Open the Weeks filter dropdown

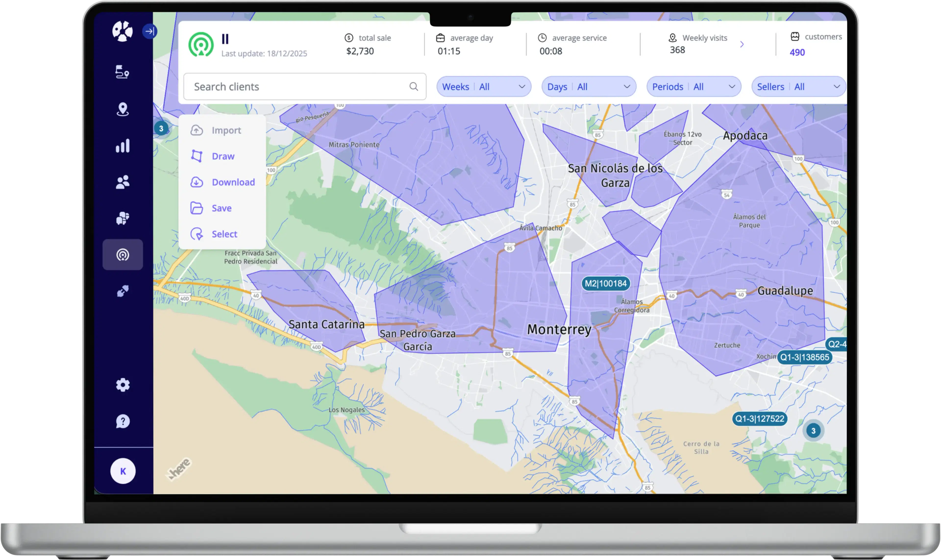(484, 86)
